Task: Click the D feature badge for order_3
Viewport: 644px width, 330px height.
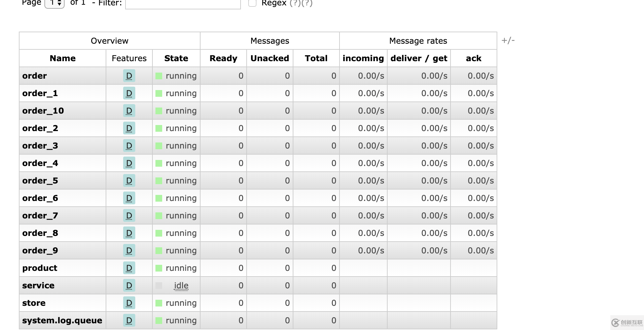Action: point(129,146)
